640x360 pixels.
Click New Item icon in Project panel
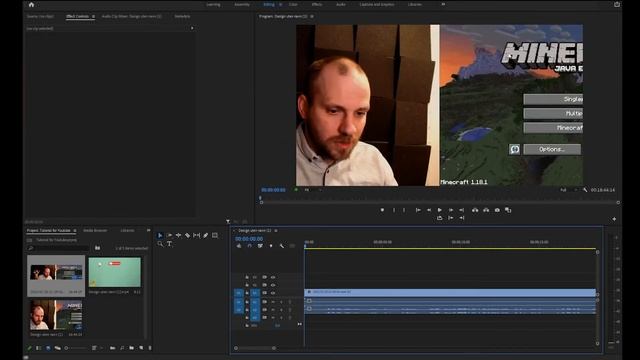coord(141,348)
